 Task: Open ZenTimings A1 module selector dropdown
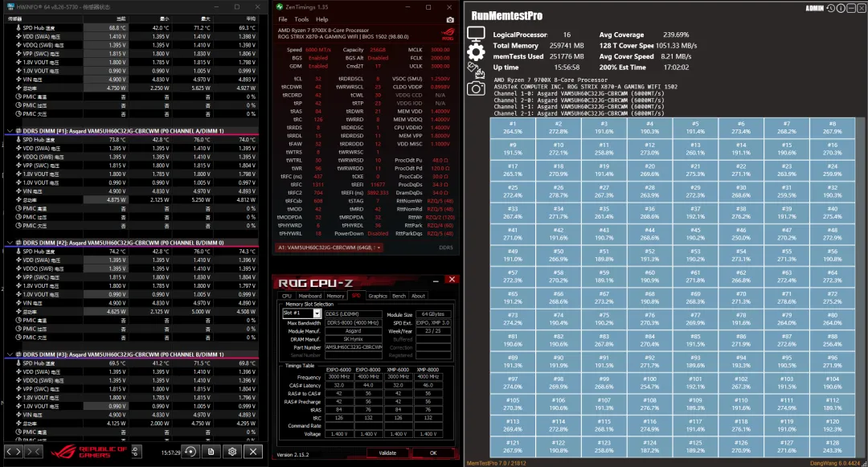pos(330,248)
